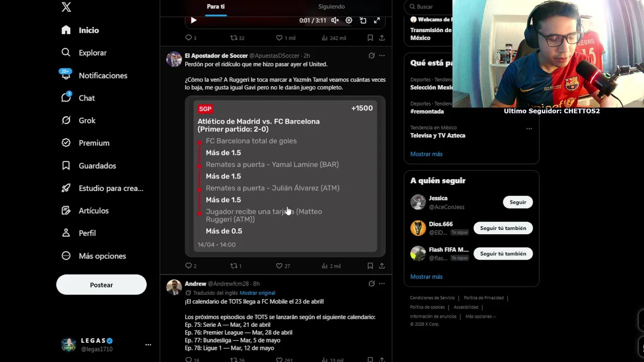Expand Más opciones menu
Viewport: 644px width, 362px height.
[x=94, y=256]
